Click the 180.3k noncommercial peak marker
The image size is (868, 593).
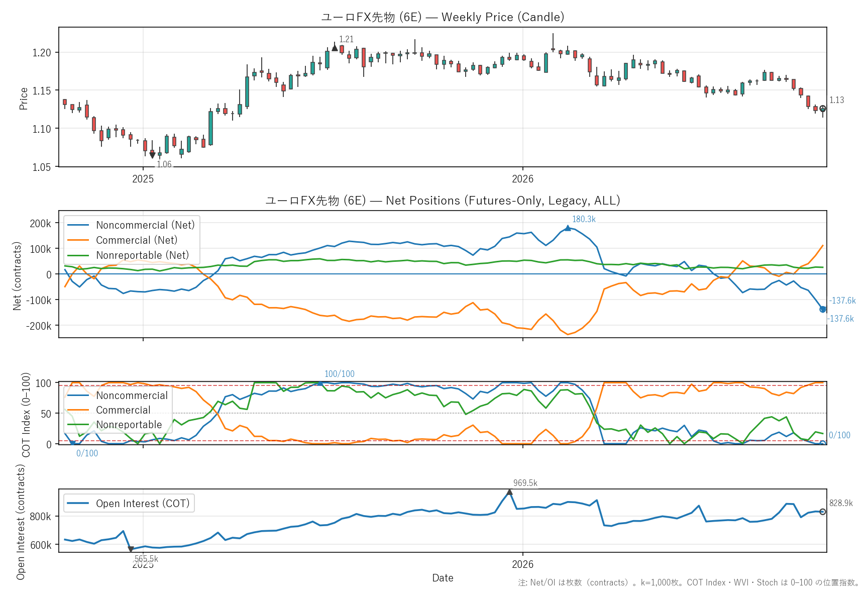pos(568,228)
